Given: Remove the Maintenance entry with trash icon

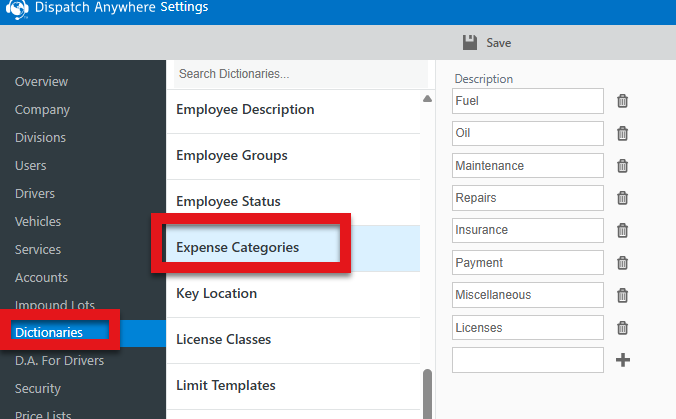Looking at the screenshot, I should click(x=622, y=166).
